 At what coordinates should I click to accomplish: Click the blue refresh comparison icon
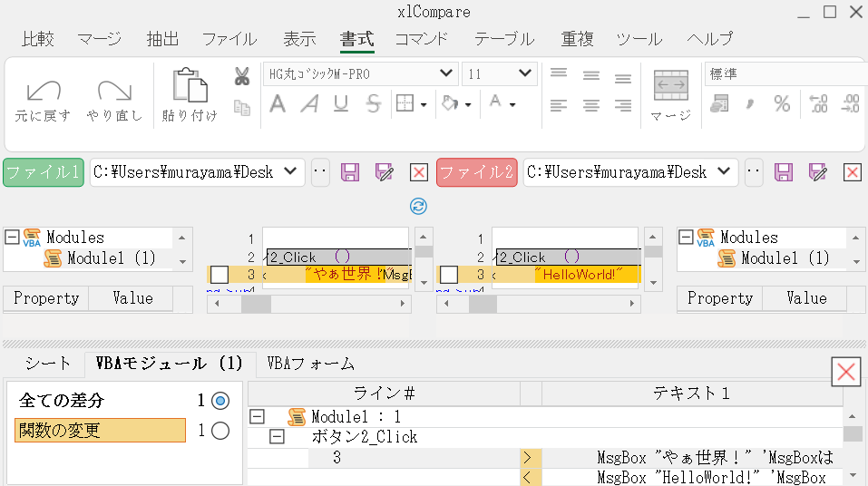click(419, 206)
